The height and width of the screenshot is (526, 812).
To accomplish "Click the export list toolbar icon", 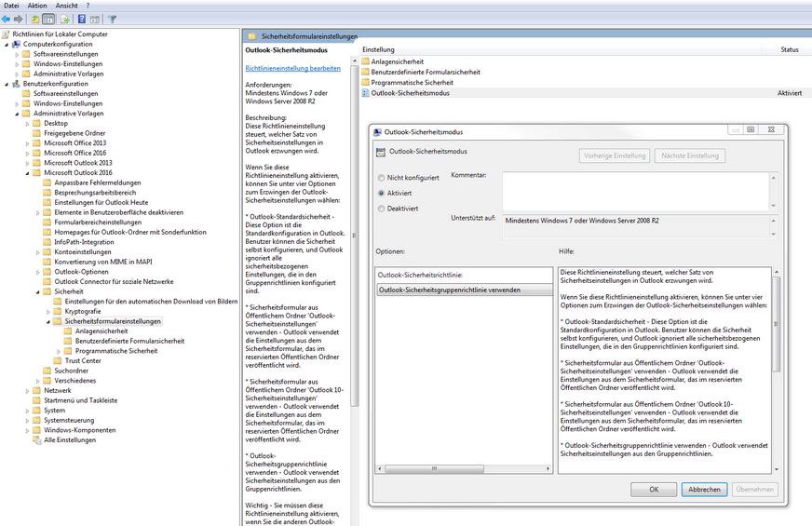I will click(65, 20).
